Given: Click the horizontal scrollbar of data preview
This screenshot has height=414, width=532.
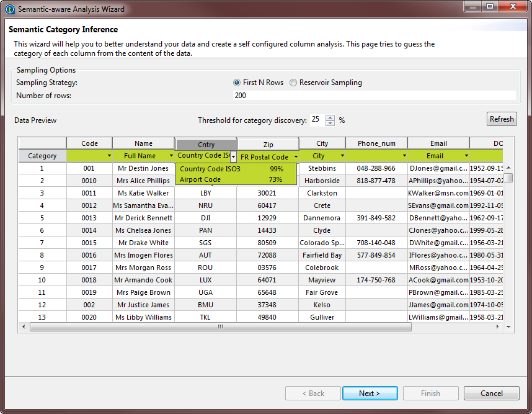Looking at the screenshot, I should [x=219, y=326].
